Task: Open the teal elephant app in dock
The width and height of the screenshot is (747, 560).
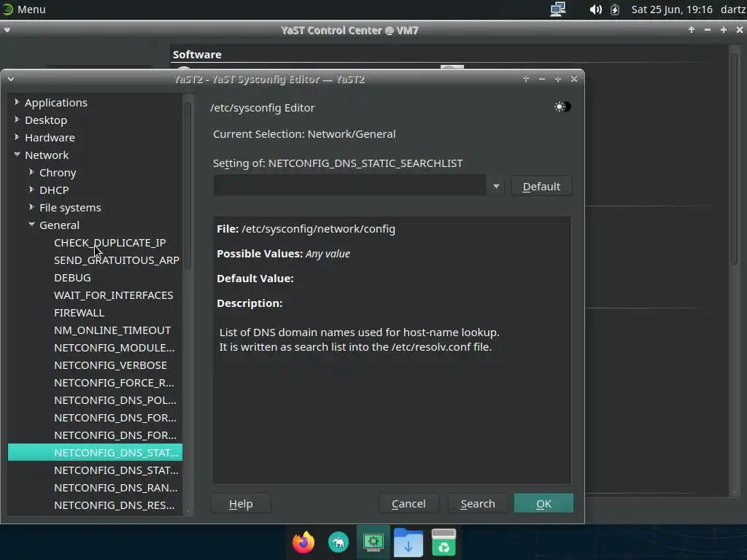Action: pos(338,542)
